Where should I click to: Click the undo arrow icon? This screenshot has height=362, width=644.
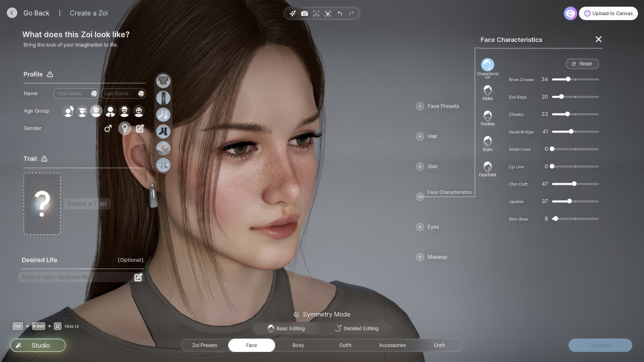pos(339,13)
